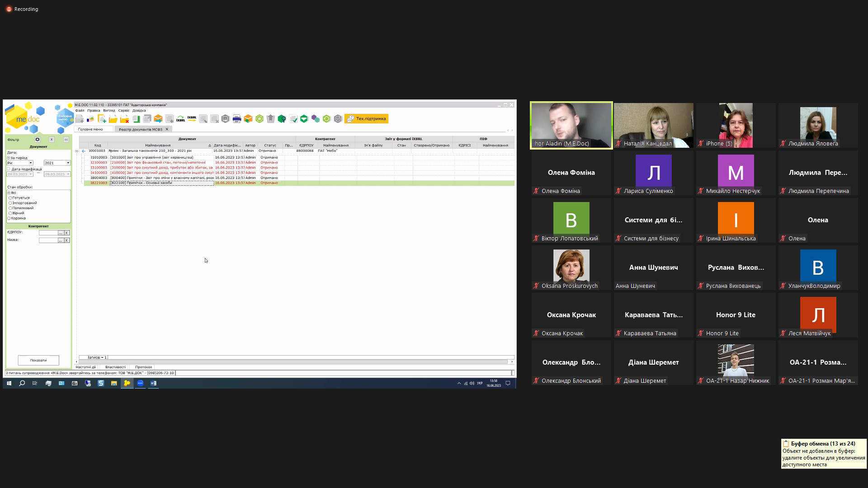Collapse the 10001003 Ярлик tree row
The width and height of the screenshot is (868, 488).
(x=76, y=151)
